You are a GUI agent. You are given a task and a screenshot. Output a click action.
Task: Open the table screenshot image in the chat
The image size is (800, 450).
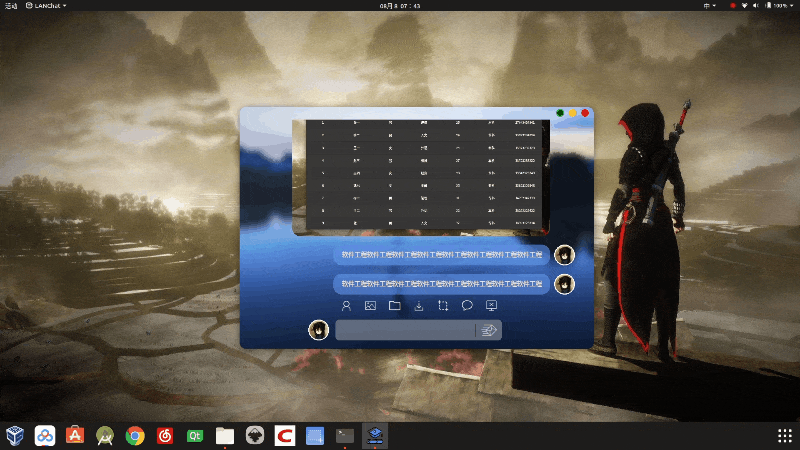pos(421,177)
